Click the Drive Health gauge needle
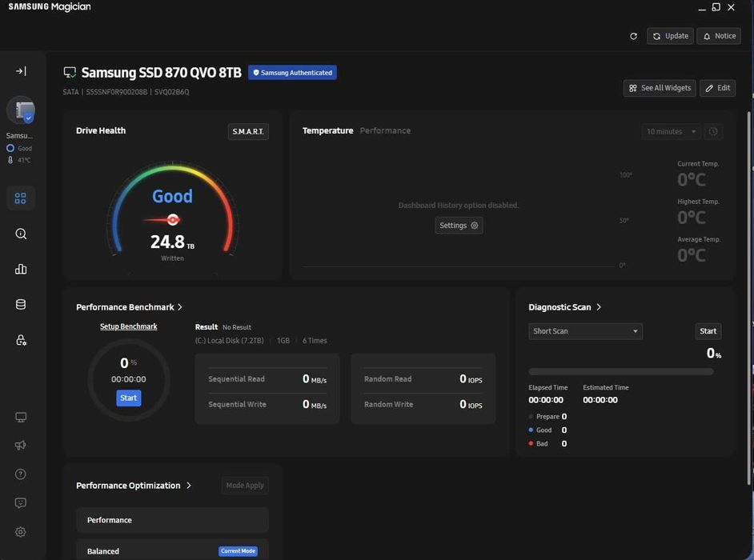 [162, 220]
